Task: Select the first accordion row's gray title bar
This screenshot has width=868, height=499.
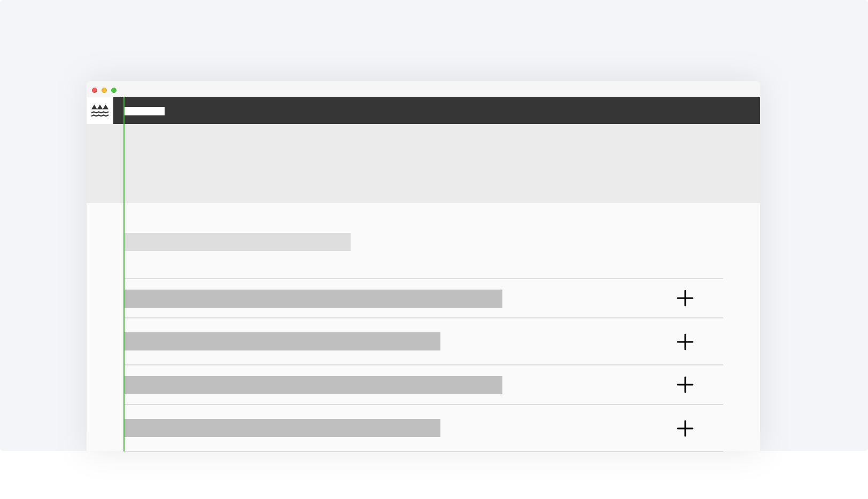Action: tap(313, 299)
